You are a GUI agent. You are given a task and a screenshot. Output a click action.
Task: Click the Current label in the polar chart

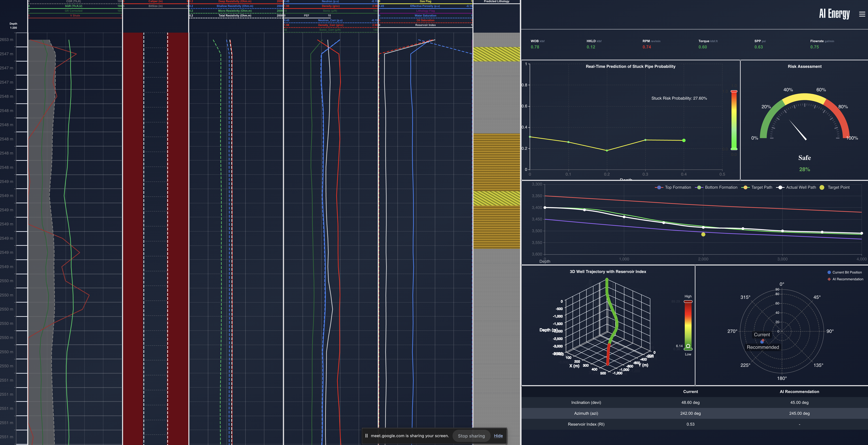(762, 335)
